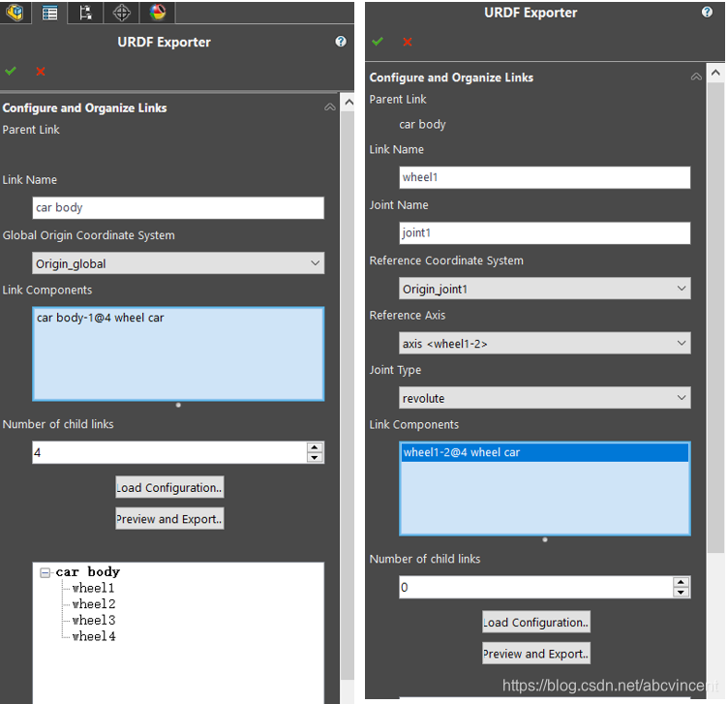Confirm with green checkmark in left panel
Image resolution: width=728 pixels, height=704 pixels.
tap(11, 71)
